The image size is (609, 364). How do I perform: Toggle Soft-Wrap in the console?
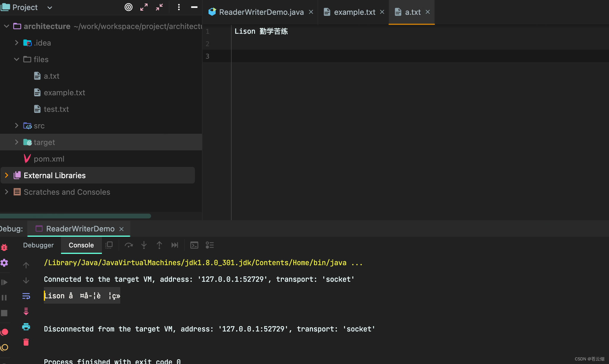(26, 296)
